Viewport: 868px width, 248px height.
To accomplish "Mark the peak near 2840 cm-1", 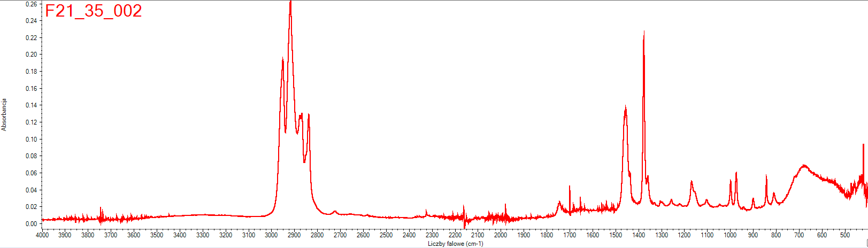I will [309, 115].
